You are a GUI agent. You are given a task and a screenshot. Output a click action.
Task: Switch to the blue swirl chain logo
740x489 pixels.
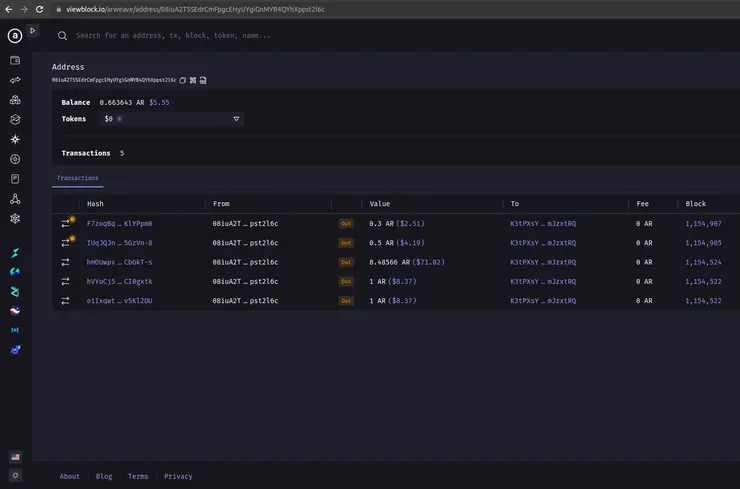(15, 272)
